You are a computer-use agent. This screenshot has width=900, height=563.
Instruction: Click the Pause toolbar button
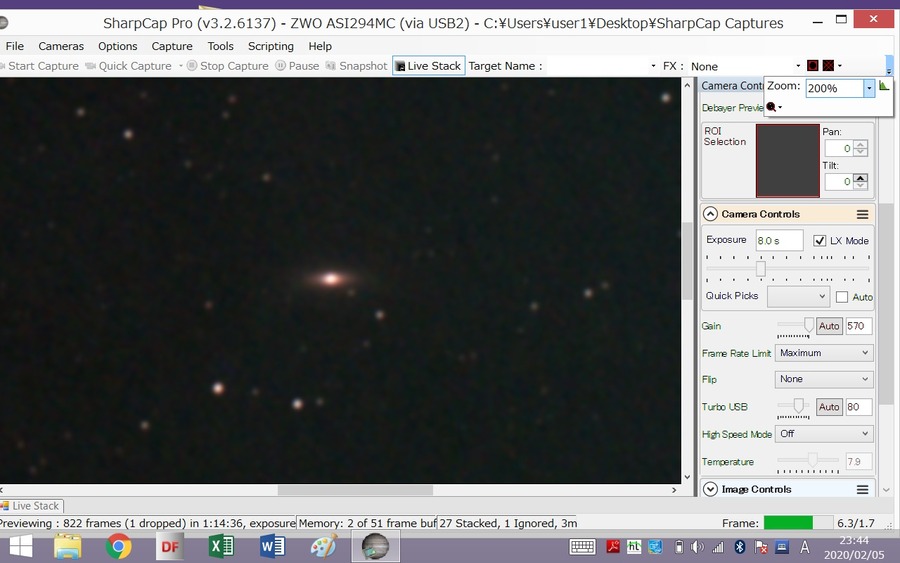[x=297, y=66]
